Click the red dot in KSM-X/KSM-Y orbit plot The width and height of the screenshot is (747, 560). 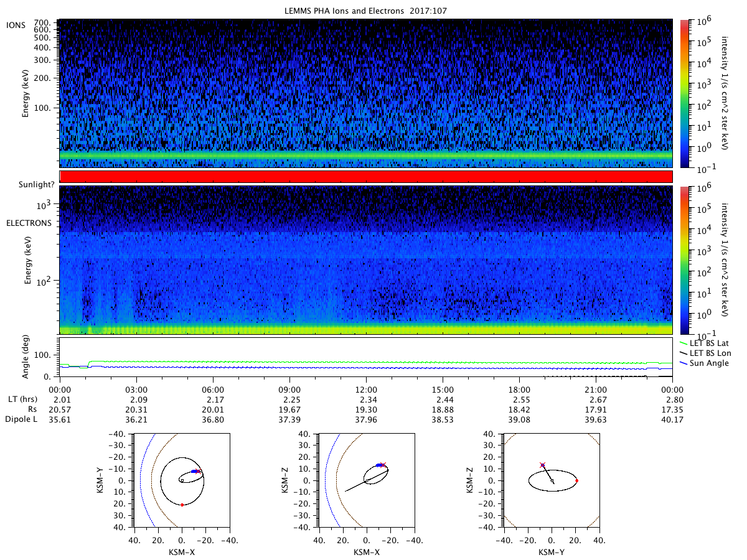coord(182,505)
